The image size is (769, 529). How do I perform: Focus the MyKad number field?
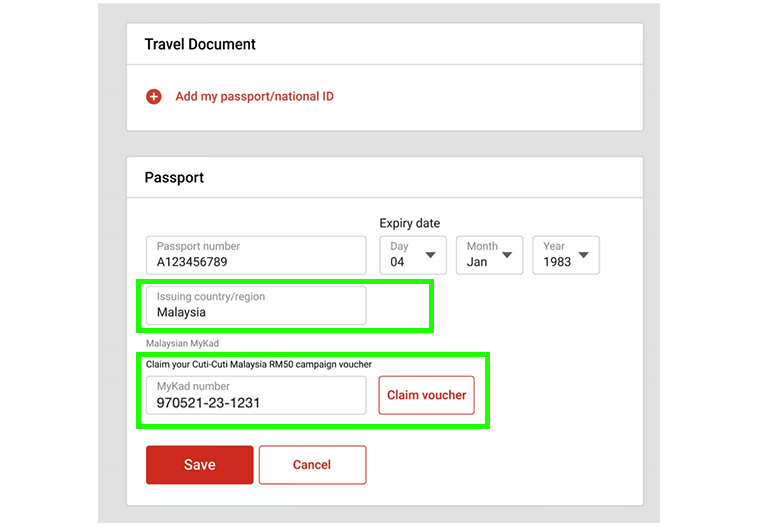pos(256,395)
